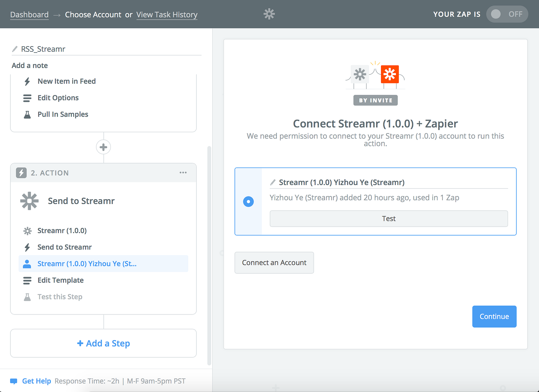Click the Zapier asterisk logo in header
The width and height of the screenshot is (539, 392).
(269, 14)
